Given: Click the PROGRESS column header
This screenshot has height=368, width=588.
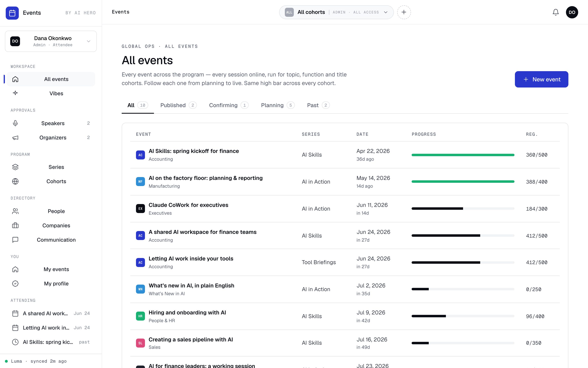Looking at the screenshot, I should 424,134.
